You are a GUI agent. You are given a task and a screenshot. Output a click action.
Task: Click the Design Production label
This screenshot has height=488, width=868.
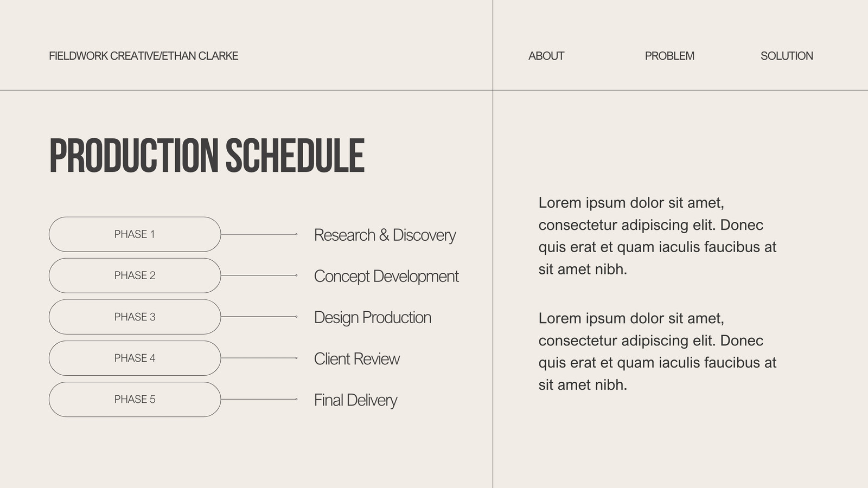(x=373, y=318)
